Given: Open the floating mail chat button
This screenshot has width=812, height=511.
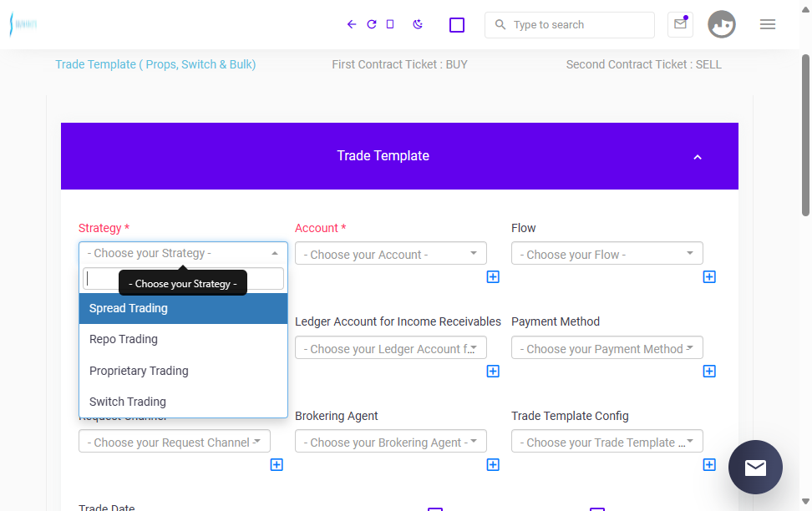Looking at the screenshot, I should pos(755,467).
